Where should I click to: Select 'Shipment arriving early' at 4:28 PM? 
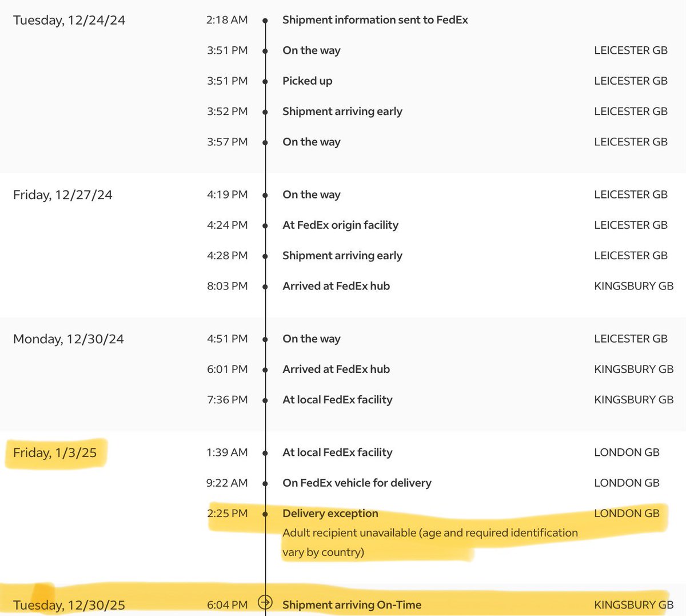pyautogui.click(x=342, y=255)
